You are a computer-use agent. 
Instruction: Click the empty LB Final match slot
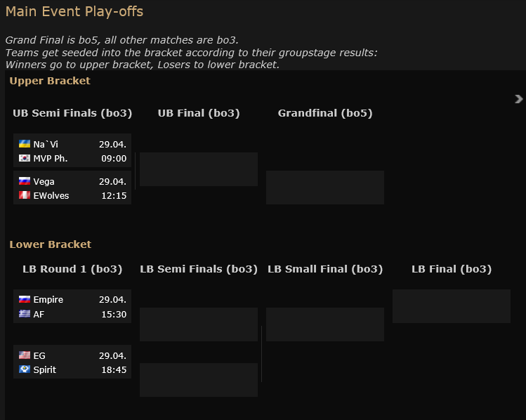pos(452,306)
